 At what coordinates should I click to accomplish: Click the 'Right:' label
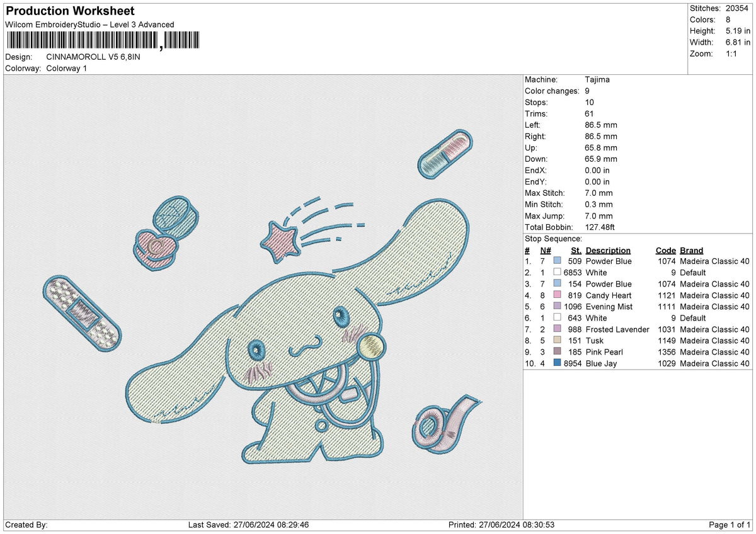click(535, 136)
